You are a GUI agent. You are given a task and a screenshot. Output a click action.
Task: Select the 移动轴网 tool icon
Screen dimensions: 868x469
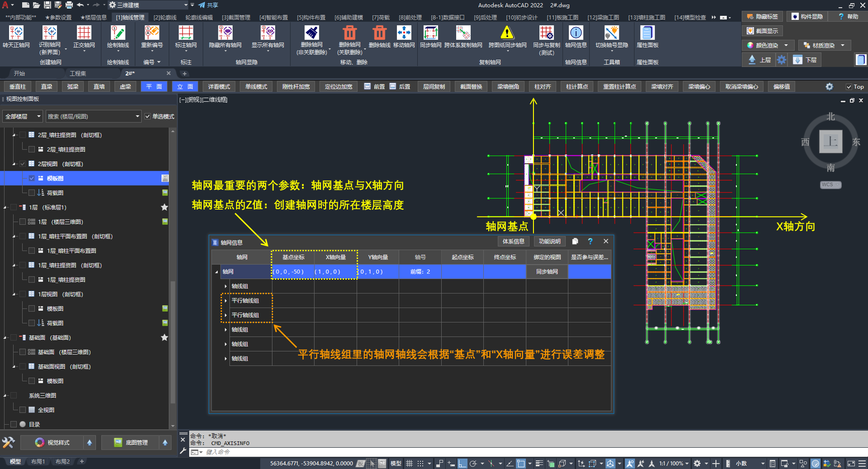[x=404, y=33]
